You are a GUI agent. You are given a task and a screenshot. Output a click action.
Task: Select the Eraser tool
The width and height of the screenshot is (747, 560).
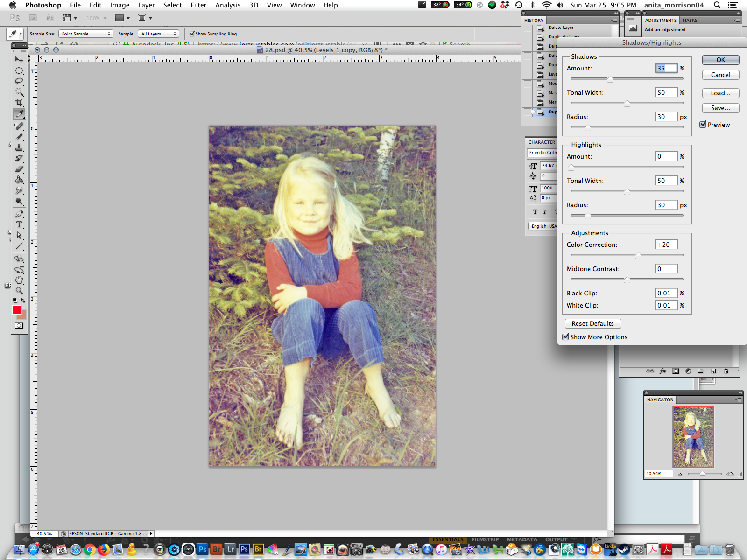pyautogui.click(x=19, y=169)
